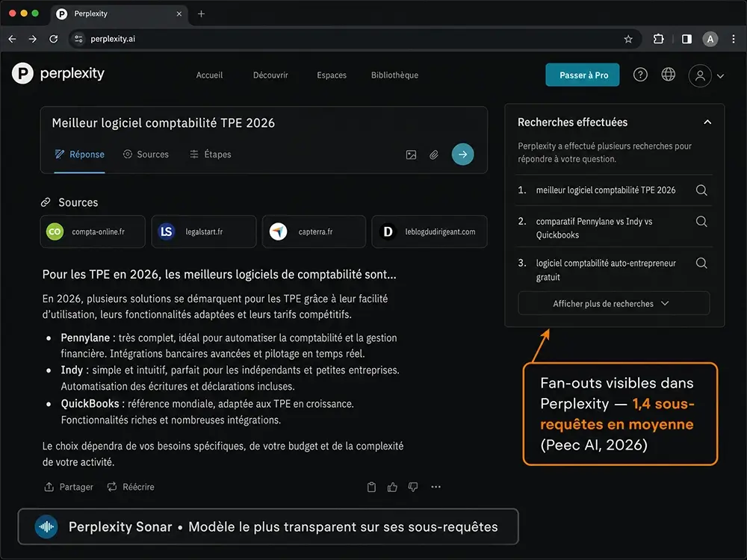Image resolution: width=747 pixels, height=560 pixels.
Task: Open a new browser tab
Action: (x=201, y=13)
